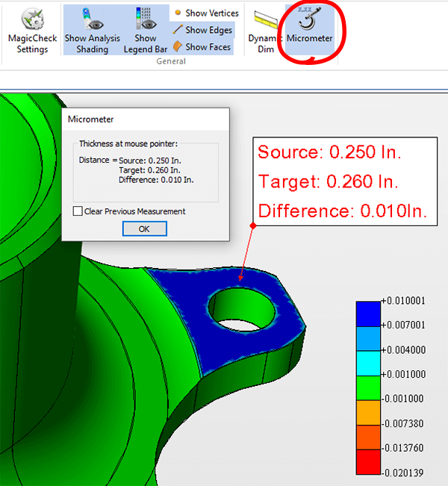448x486 pixels.
Task: Click the +0.007001 legend value
Action: [403, 325]
